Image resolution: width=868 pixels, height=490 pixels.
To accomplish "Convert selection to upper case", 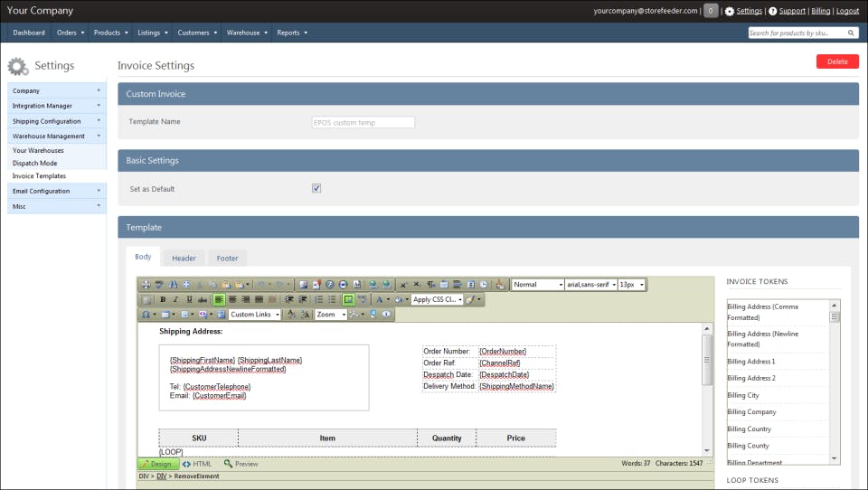I will 305,314.
